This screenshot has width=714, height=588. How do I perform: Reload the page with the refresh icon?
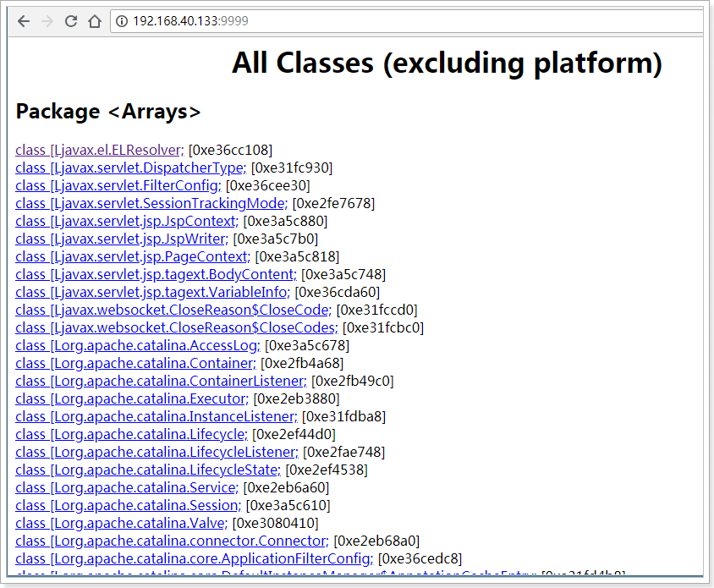[x=71, y=21]
